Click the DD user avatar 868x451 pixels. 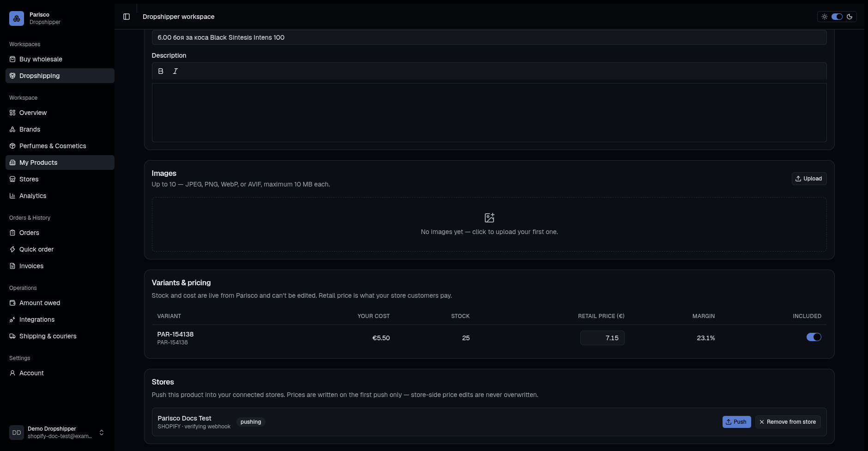[x=17, y=433]
